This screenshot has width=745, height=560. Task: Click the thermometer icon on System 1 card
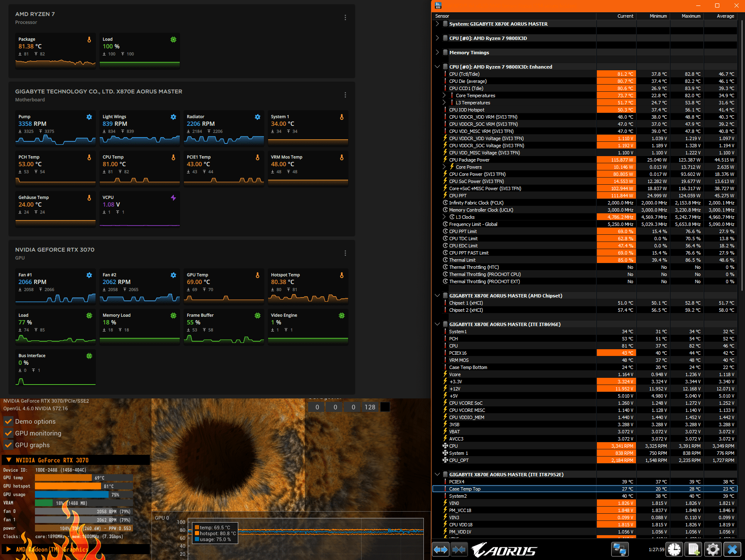(x=342, y=117)
